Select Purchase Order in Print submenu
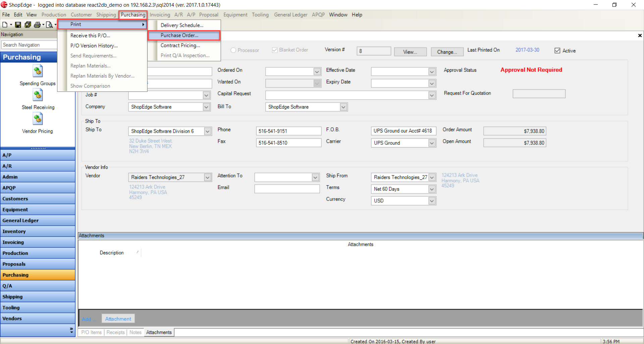Screen dimensions: 644x344 click(184, 35)
